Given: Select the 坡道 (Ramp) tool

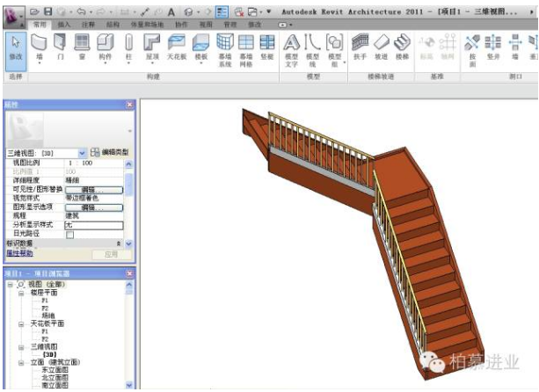Looking at the screenshot, I should (x=381, y=47).
